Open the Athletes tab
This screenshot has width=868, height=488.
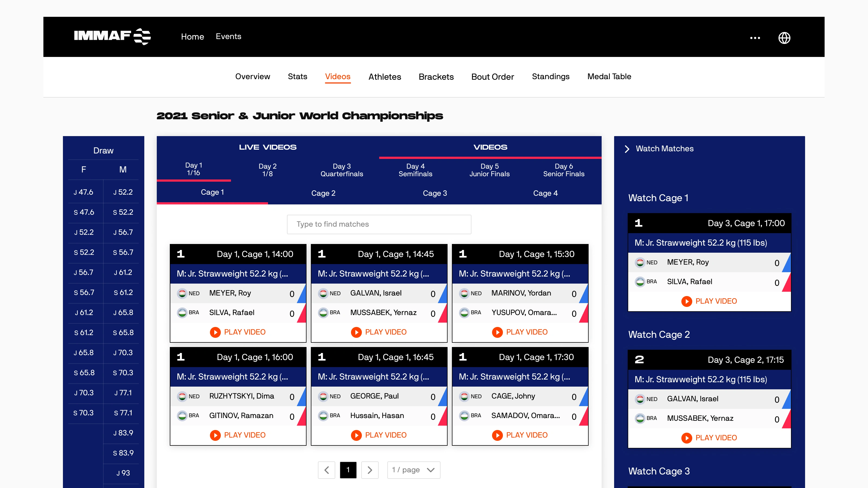coord(384,77)
